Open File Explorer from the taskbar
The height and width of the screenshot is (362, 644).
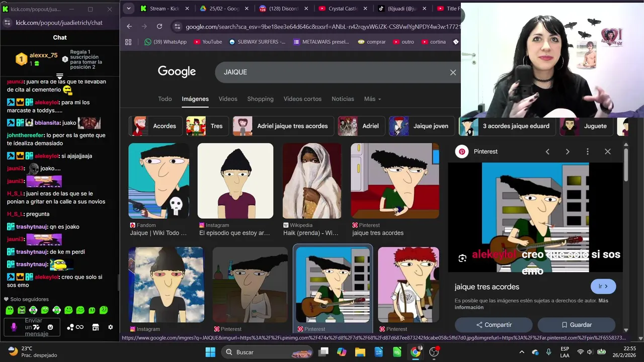coord(360,352)
